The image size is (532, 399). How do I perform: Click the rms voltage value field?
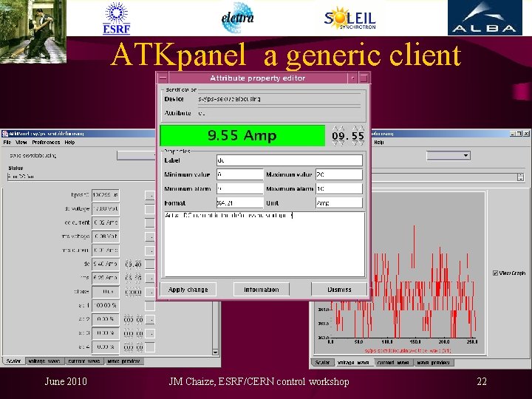tap(106, 236)
